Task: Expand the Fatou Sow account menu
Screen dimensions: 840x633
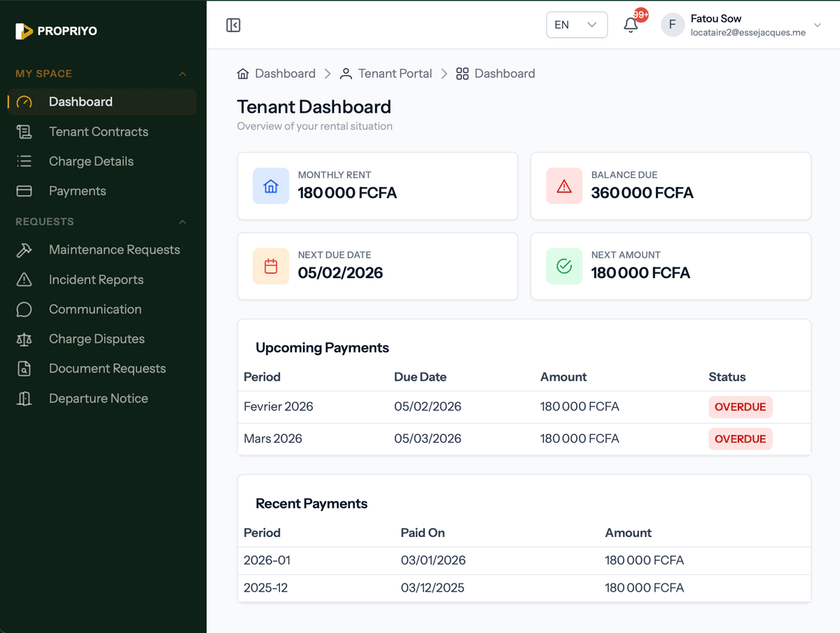Action: (x=818, y=25)
